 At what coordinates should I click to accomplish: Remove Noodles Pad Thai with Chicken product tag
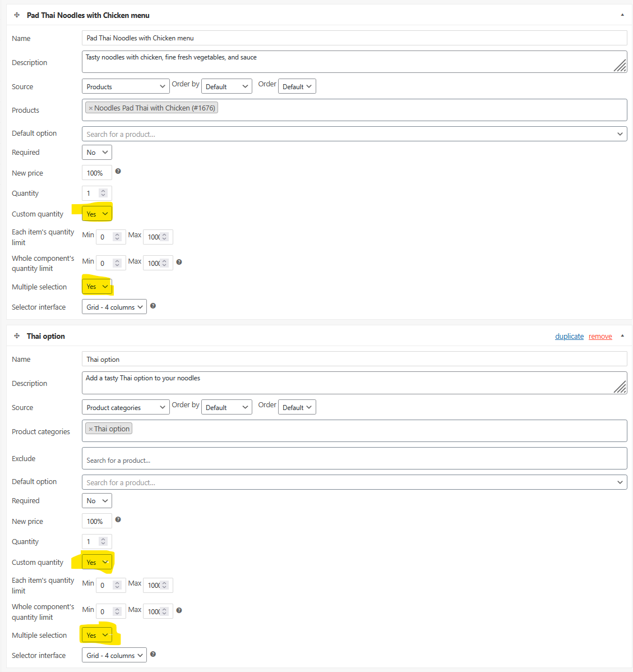tap(90, 108)
